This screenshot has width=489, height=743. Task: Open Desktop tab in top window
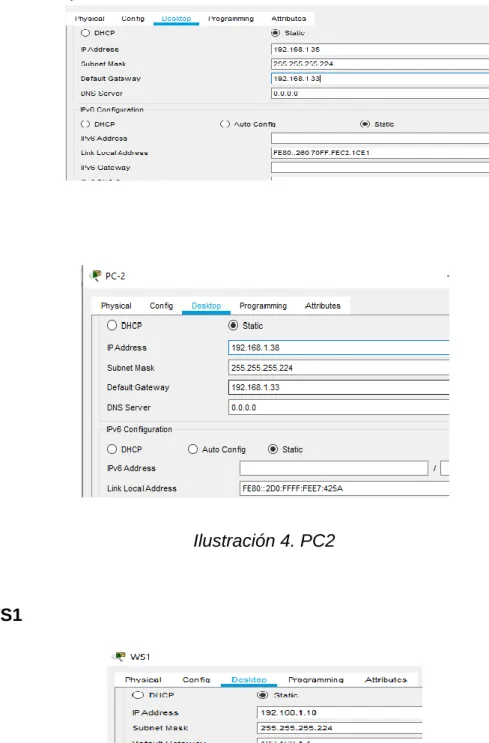tap(176, 18)
